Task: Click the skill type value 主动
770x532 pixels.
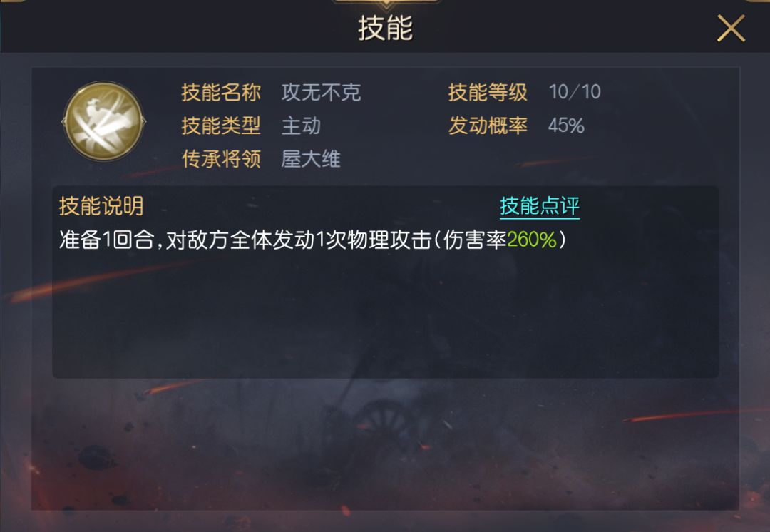Action: pos(301,126)
